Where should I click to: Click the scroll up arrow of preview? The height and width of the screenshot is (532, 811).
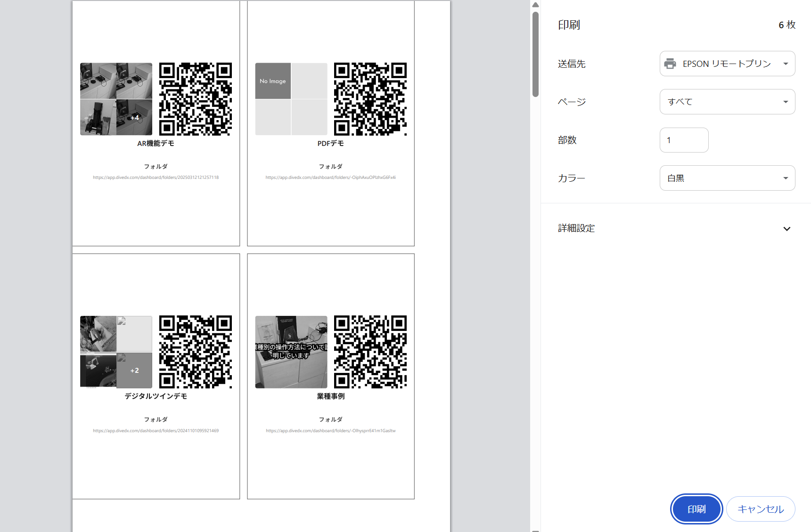click(x=535, y=5)
